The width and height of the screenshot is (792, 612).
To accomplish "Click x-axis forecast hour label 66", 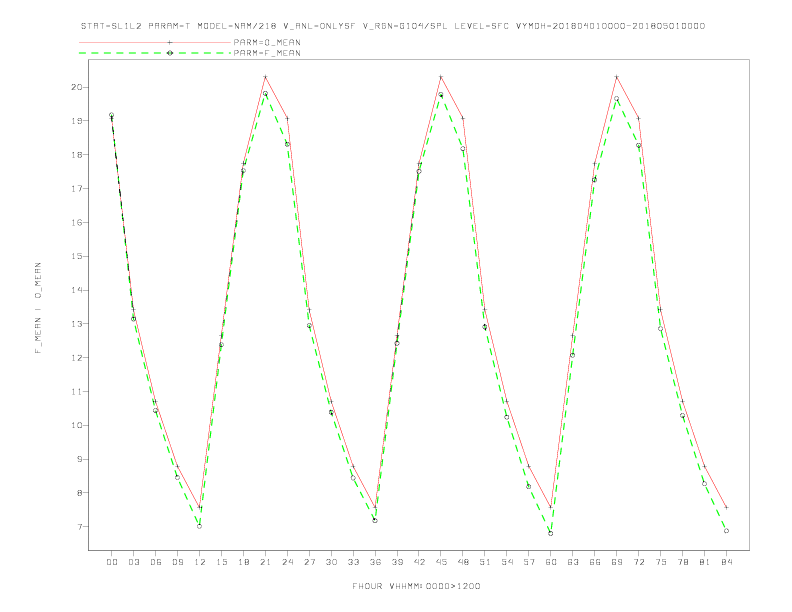I will pos(595,562).
